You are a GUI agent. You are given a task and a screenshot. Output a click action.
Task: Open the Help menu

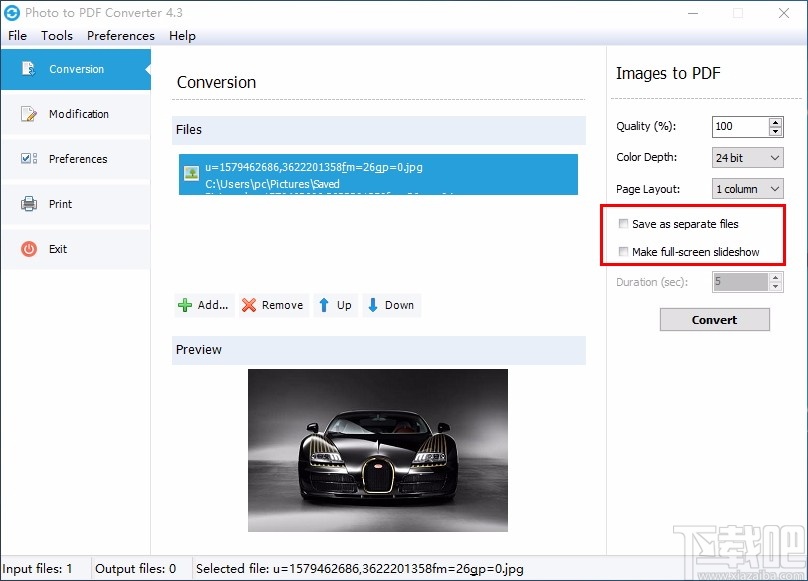pyautogui.click(x=182, y=36)
